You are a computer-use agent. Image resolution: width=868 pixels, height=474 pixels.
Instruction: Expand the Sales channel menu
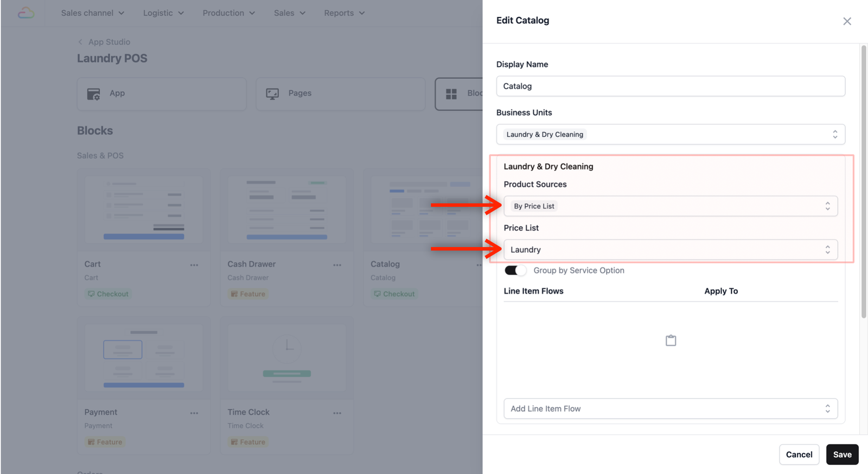pos(93,13)
